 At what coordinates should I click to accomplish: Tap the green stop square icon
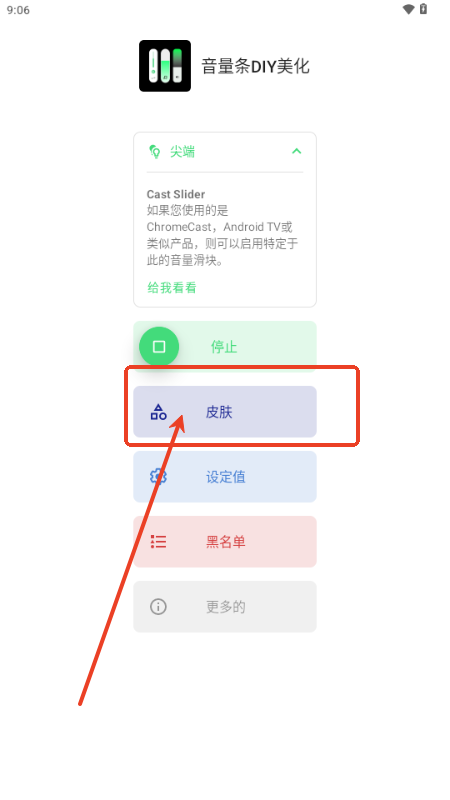[x=159, y=347]
